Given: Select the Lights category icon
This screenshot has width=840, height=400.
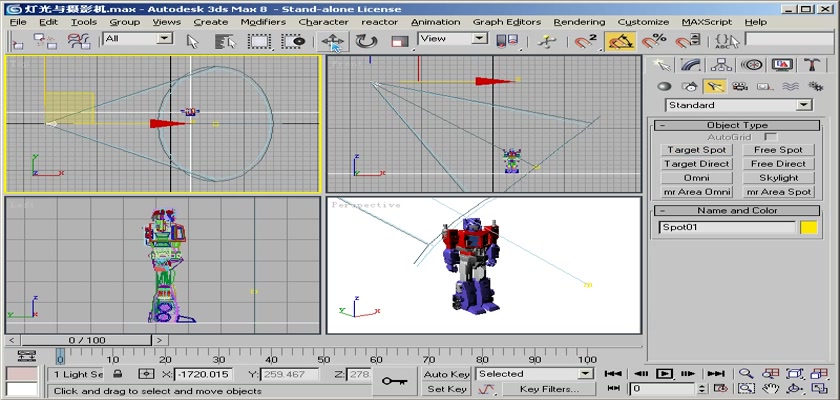Looking at the screenshot, I should tap(715, 86).
